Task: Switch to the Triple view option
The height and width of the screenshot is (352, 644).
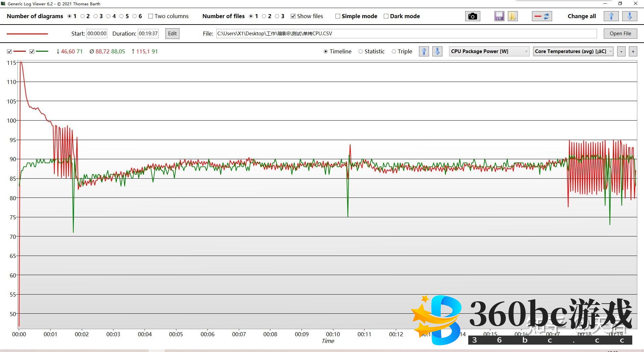Action: (x=394, y=51)
